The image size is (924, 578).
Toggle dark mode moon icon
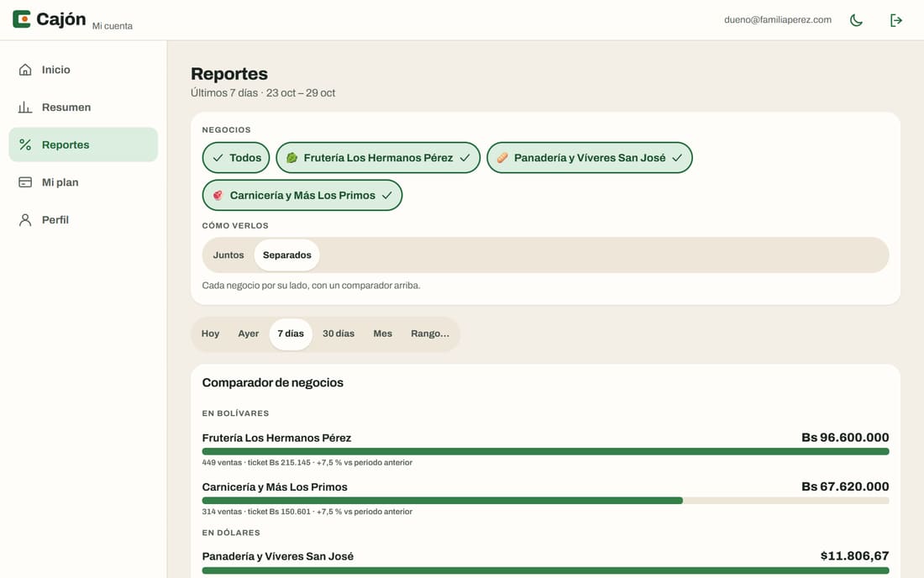tap(856, 20)
